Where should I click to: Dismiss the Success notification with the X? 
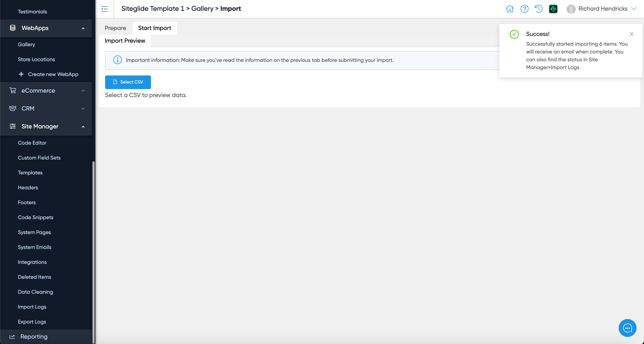632,34
